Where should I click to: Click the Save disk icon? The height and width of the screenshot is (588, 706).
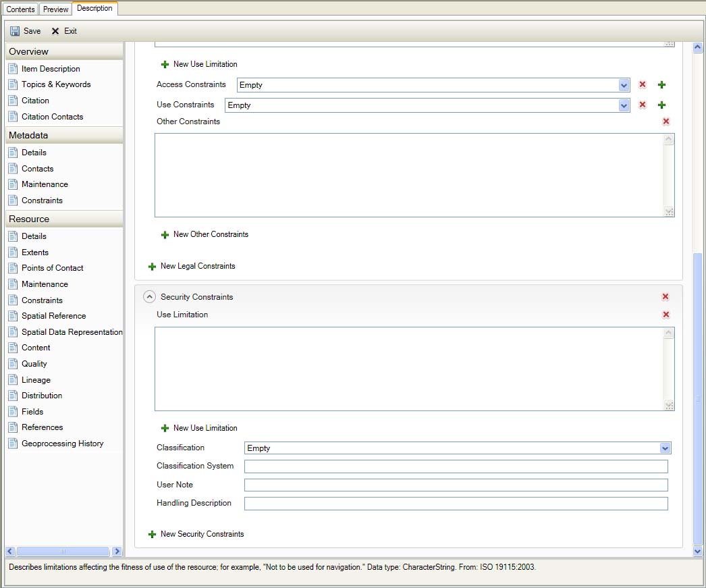tap(15, 31)
